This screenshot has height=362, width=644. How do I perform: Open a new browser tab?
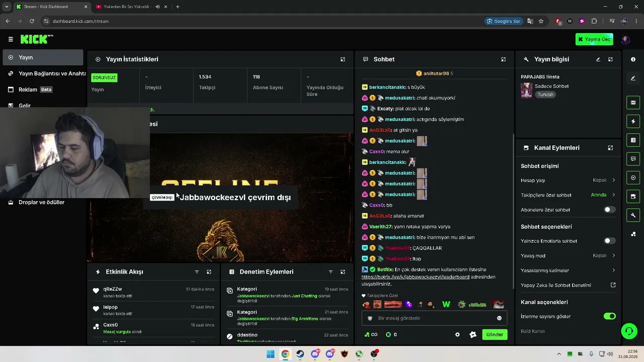[x=178, y=7]
